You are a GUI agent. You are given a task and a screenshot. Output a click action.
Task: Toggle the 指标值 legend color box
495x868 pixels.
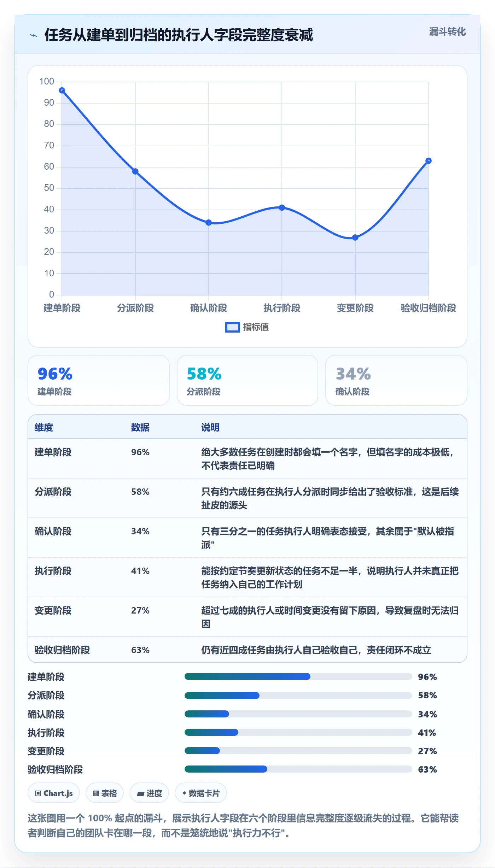(x=232, y=327)
